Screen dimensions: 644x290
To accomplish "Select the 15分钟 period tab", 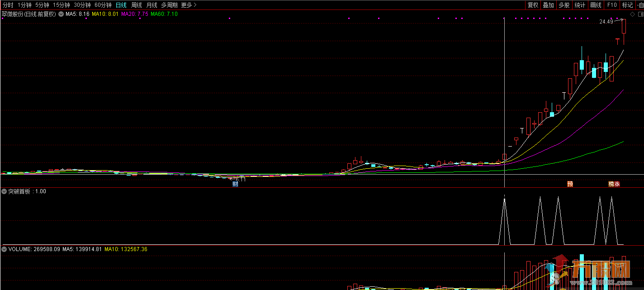I will pos(62,5).
